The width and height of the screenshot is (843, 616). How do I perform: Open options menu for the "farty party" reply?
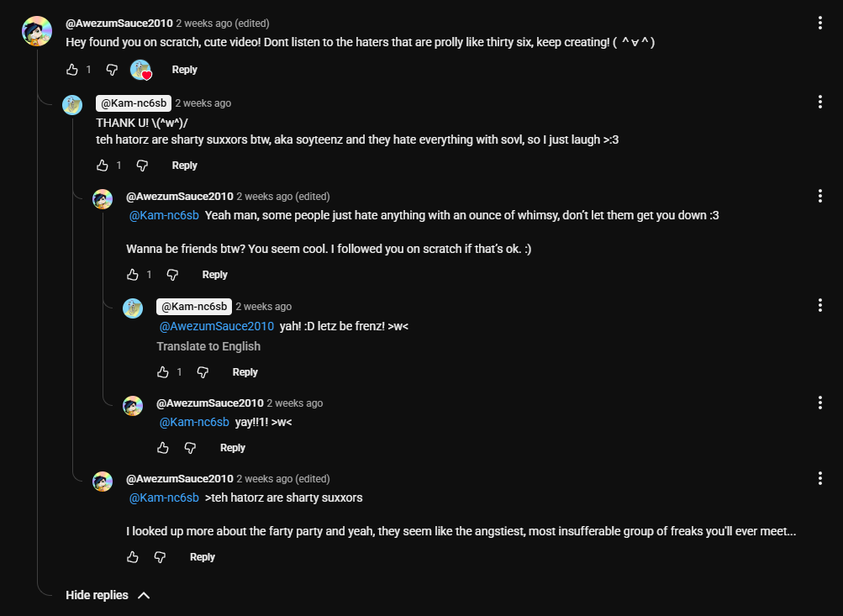819,479
